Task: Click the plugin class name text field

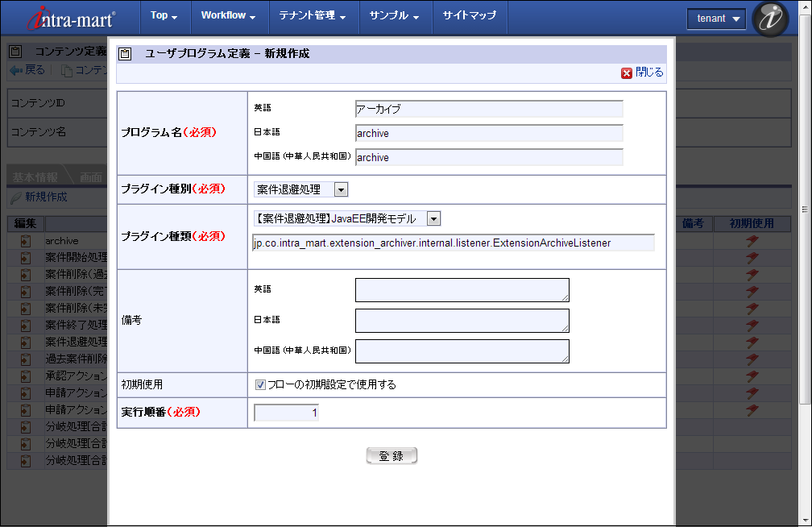Action: click(453, 243)
